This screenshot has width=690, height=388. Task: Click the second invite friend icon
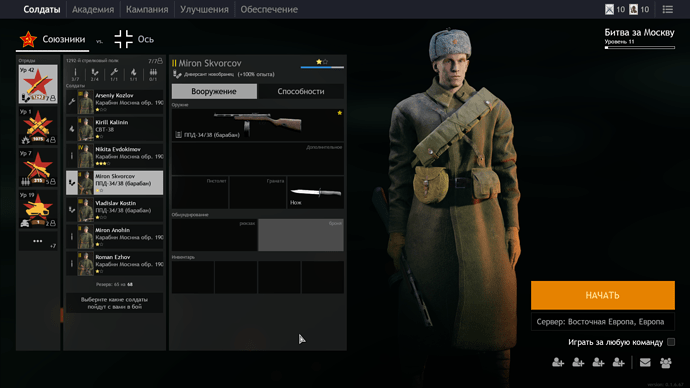[x=578, y=362]
